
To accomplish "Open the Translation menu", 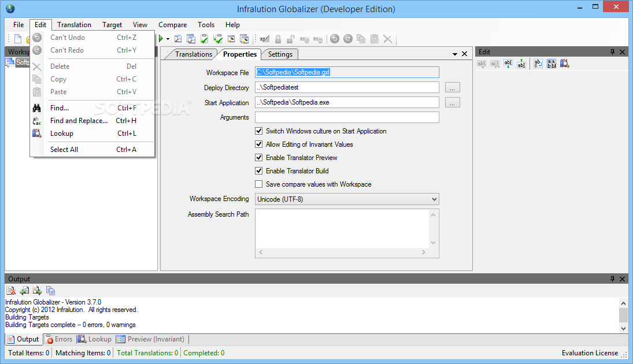I will pyautogui.click(x=74, y=25).
